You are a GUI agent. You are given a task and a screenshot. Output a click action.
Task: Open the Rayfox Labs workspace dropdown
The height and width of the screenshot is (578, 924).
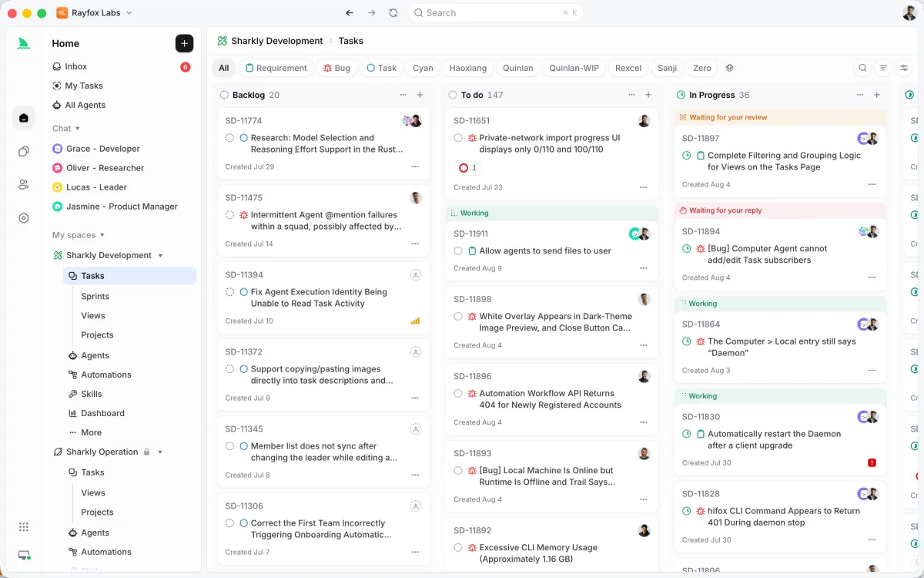(95, 13)
